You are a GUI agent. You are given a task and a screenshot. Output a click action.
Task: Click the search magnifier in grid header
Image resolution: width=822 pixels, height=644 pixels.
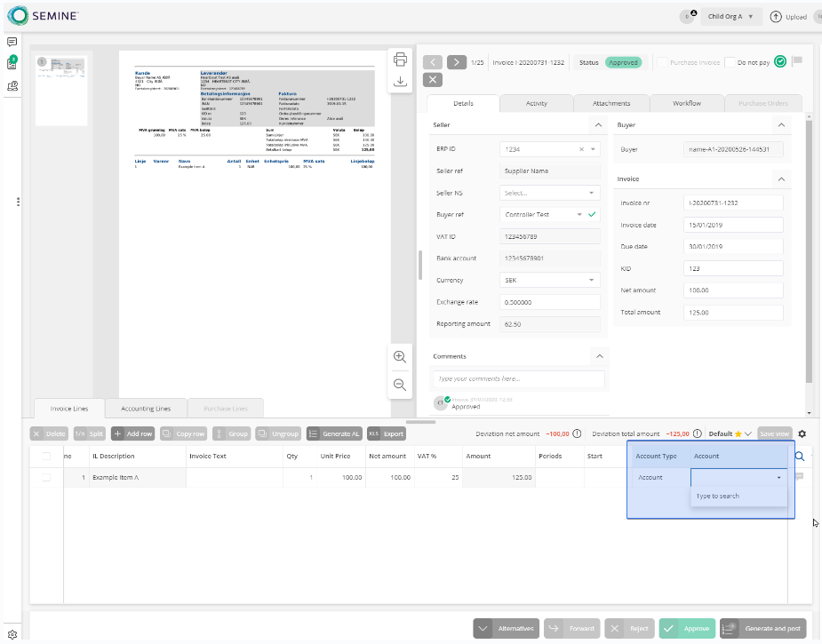799,457
